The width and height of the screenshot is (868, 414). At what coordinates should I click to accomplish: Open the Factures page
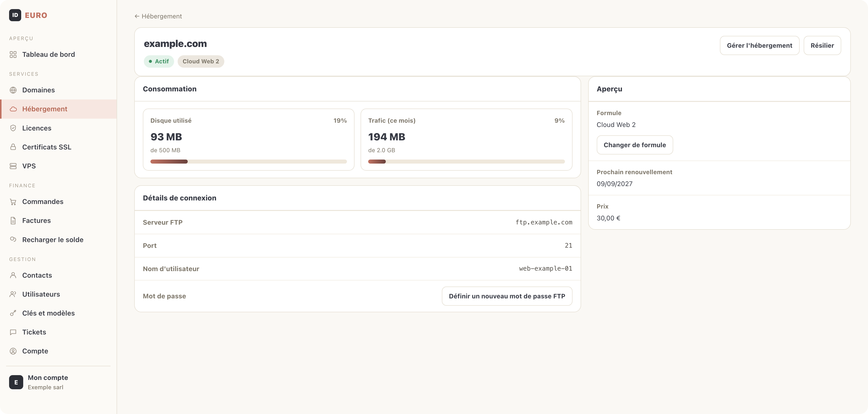point(58,220)
